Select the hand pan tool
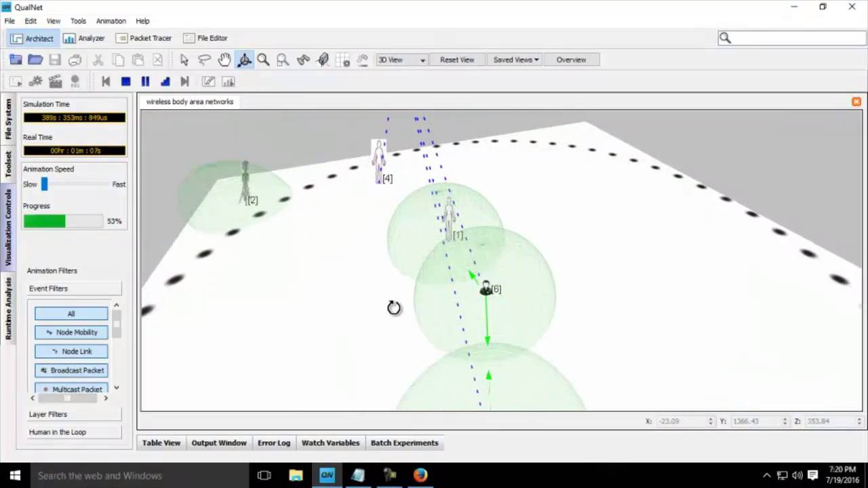This screenshot has height=488, width=868. coord(224,60)
